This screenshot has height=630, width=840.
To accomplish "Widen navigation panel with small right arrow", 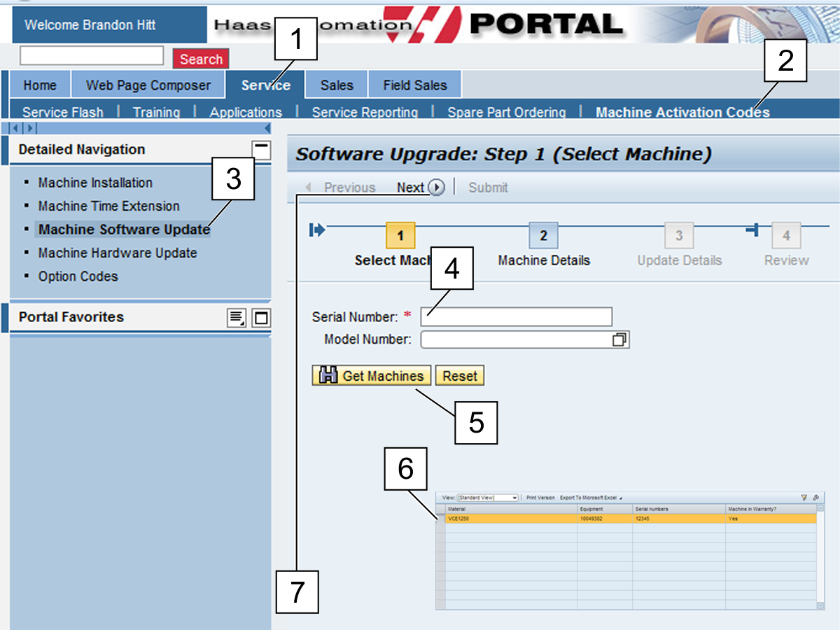I will 29,128.
